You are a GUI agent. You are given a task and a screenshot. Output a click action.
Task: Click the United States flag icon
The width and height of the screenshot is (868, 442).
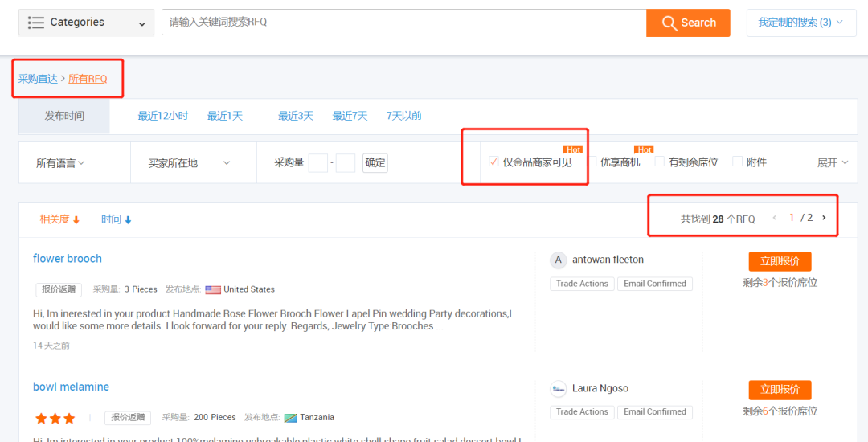[x=212, y=289]
